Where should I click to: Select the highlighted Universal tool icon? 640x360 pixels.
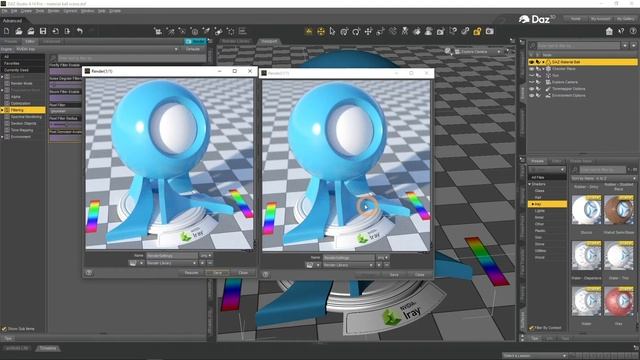coord(321,31)
